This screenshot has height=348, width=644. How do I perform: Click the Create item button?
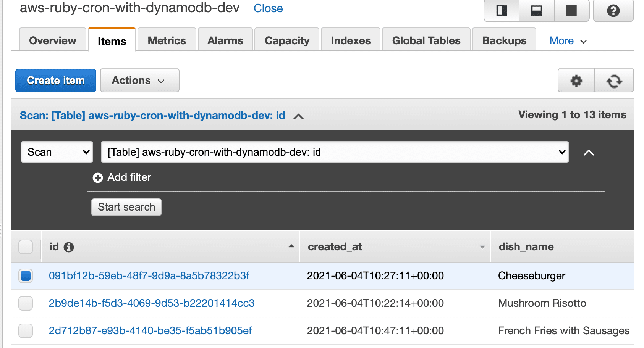[56, 81]
